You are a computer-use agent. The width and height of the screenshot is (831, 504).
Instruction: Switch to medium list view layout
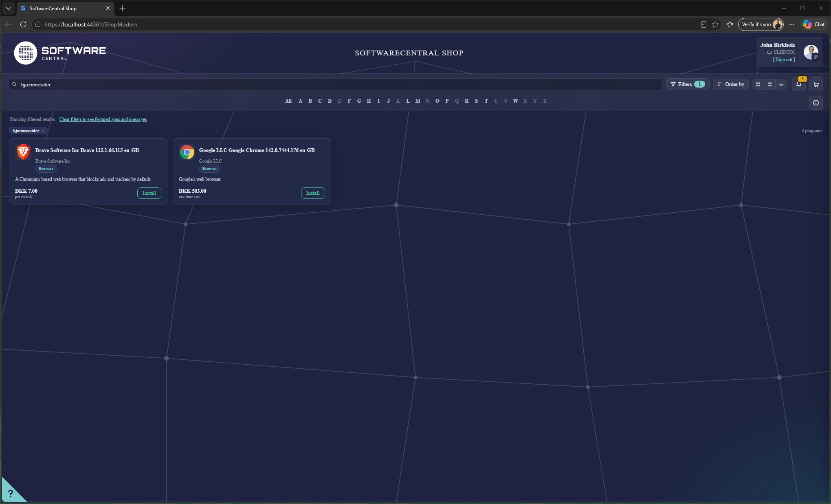pos(769,84)
